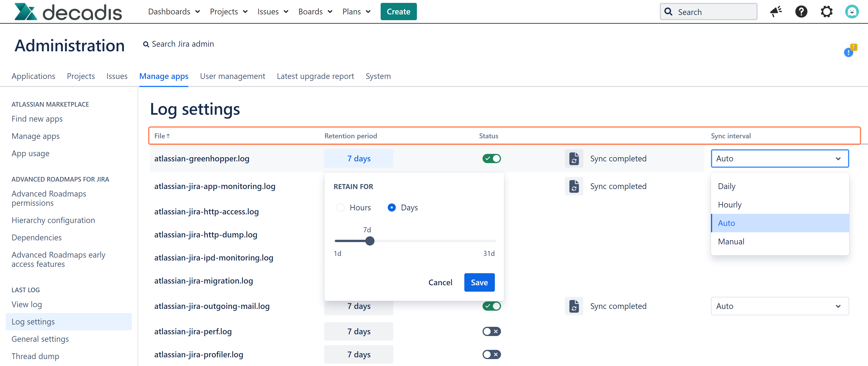
Task: Switch to the User management tab
Action: click(x=232, y=76)
